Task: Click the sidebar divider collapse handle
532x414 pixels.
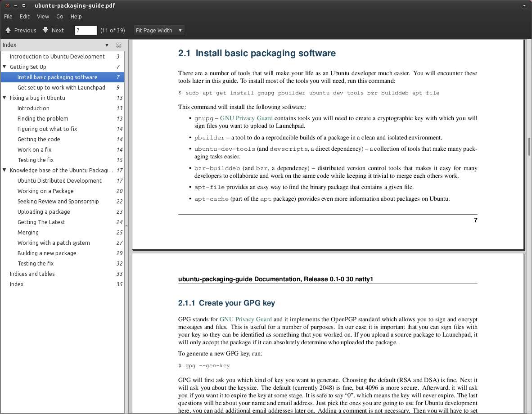Action: (x=126, y=225)
